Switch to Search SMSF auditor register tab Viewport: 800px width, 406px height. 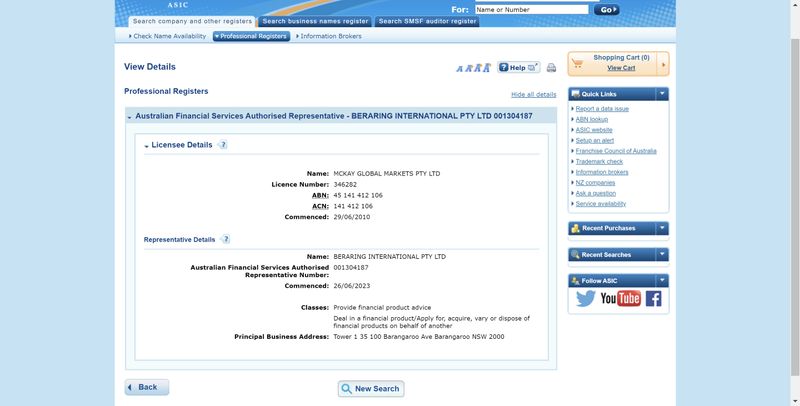point(427,21)
